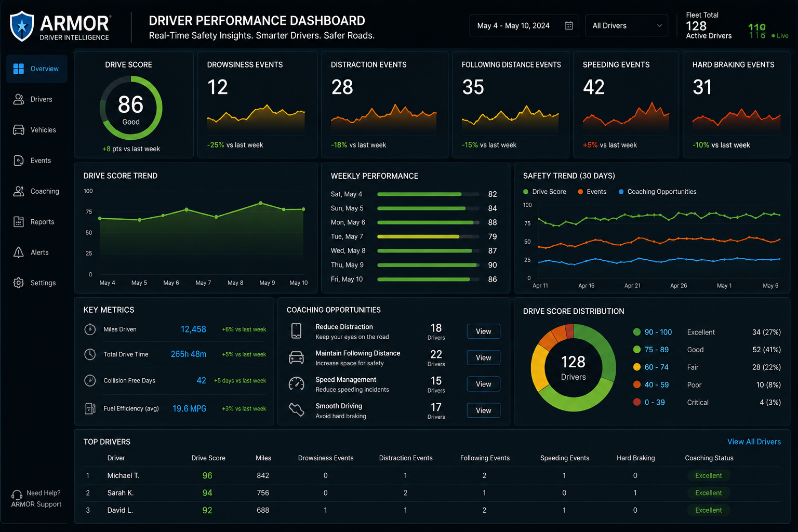Click the 12,458 Miles Driven value
The height and width of the screenshot is (532, 798).
pos(193,329)
